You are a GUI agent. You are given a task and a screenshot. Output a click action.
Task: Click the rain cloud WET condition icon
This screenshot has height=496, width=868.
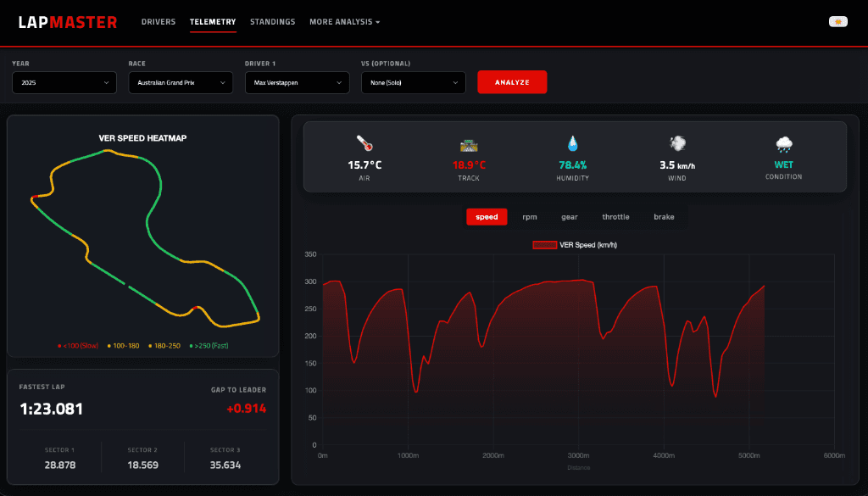[x=784, y=143]
